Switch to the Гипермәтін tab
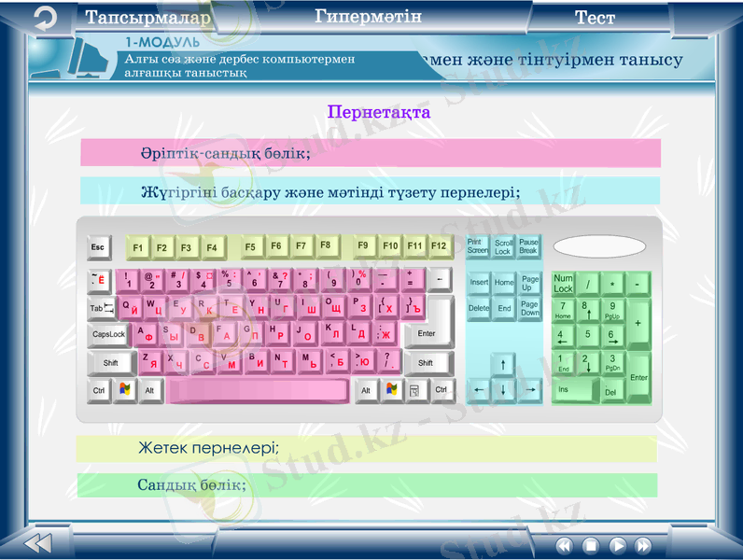Image resolution: width=743 pixels, height=560 pixels. pos(368,17)
